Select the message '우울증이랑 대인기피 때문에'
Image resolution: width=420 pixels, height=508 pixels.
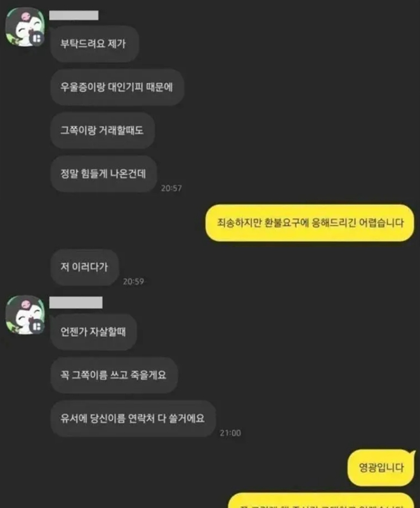click(x=117, y=87)
